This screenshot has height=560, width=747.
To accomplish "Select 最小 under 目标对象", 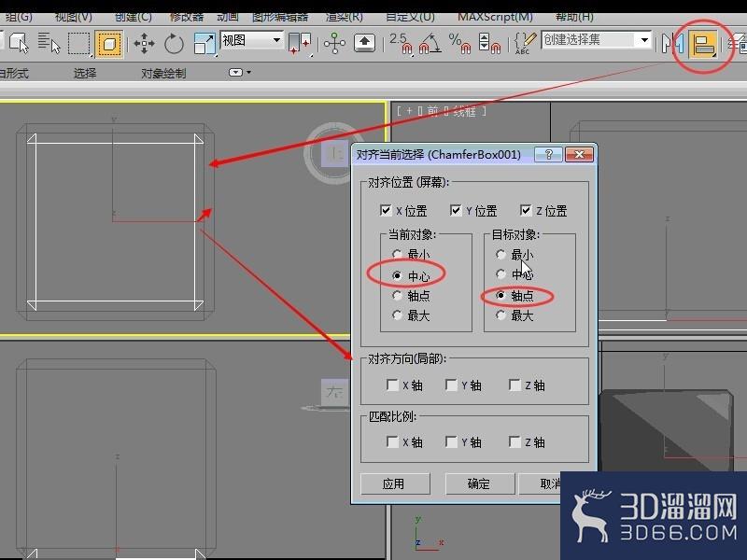I will (500, 254).
